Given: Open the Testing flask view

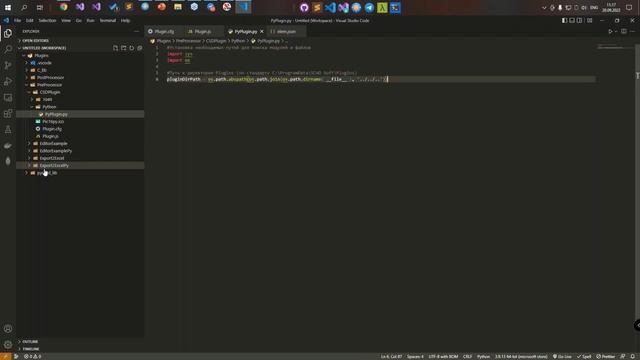Looking at the screenshot, I should [8, 129].
